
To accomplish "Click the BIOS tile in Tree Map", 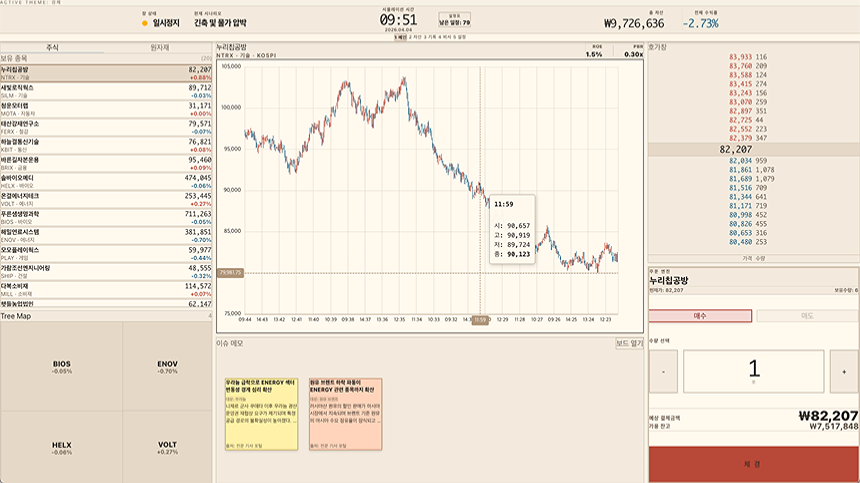I will tap(62, 367).
